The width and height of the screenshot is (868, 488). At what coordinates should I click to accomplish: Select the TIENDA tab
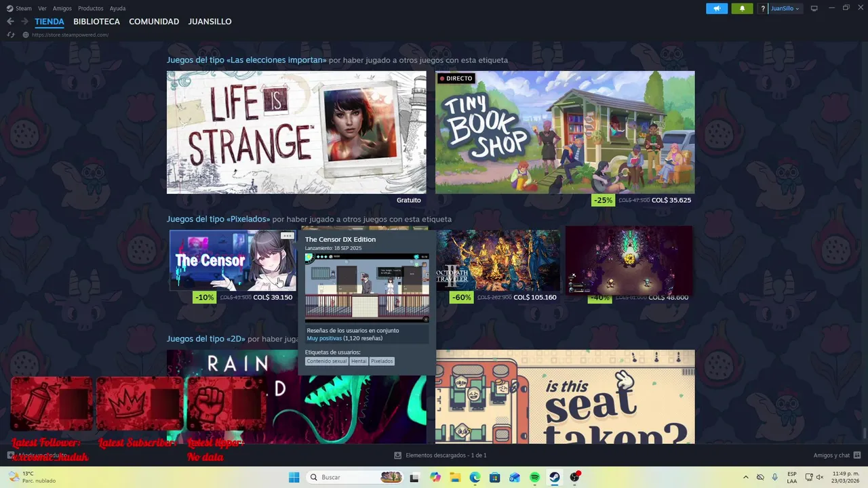click(x=50, y=22)
